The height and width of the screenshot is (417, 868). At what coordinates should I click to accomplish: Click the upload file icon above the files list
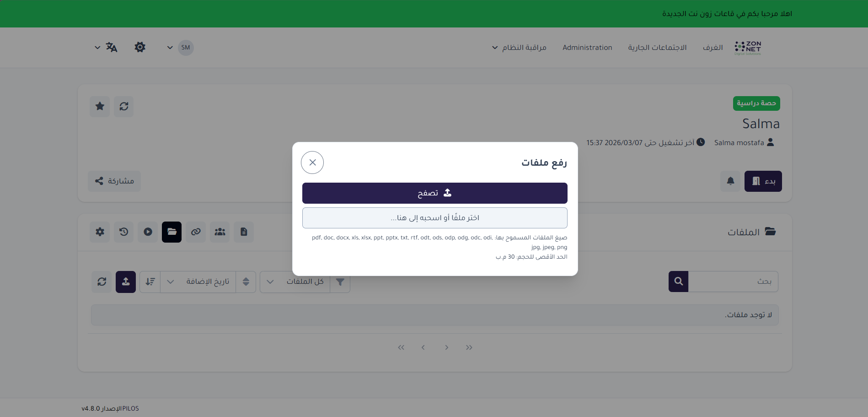pos(126,282)
